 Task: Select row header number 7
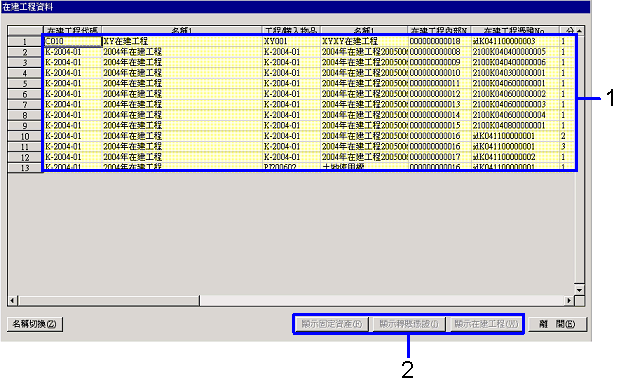click(x=25, y=105)
